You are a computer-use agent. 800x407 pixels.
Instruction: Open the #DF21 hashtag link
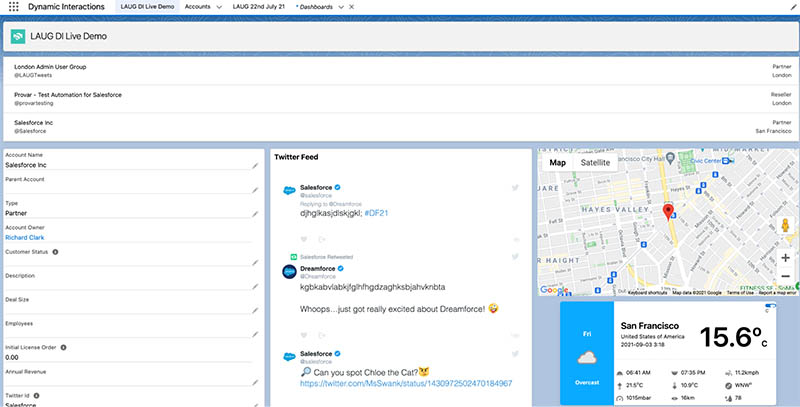[377, 213]
